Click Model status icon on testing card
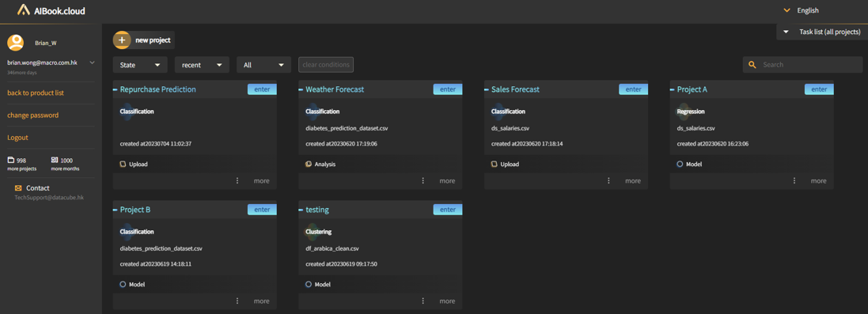 pyautogui.click(x=309, y=284)
